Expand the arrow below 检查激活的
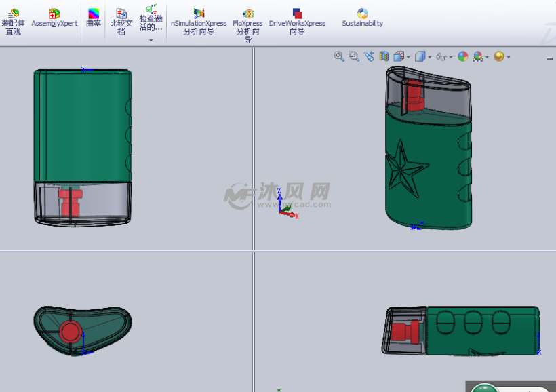This screenshot has width=556, height=392. pos(151,41)
